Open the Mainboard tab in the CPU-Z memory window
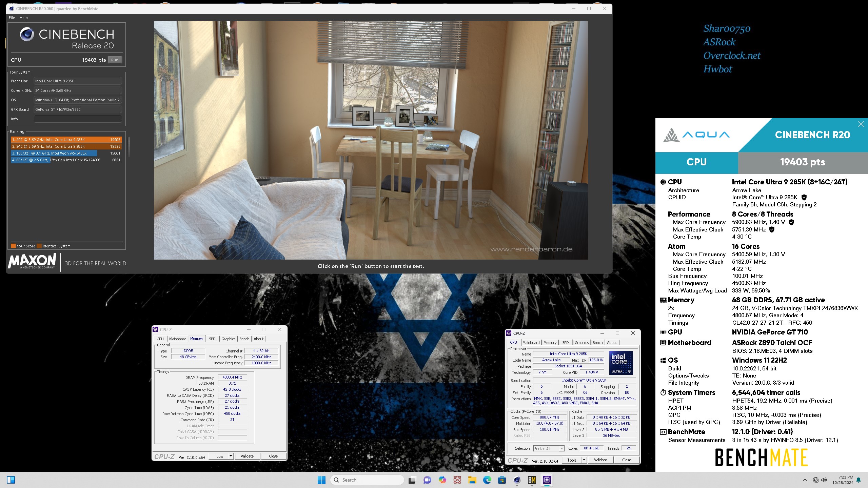The width and height of the screenshot is (868, 488). click(178, 339)
